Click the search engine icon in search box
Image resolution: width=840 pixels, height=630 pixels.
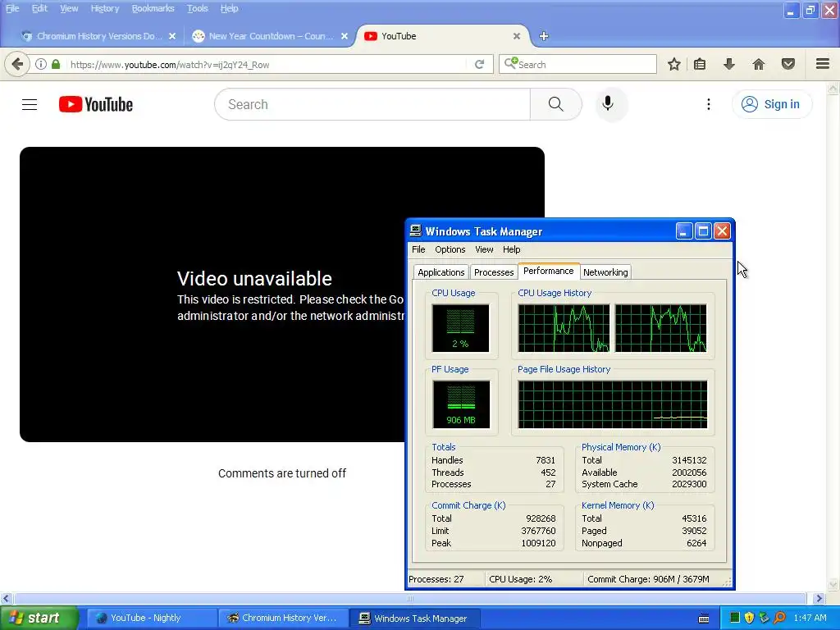click(511, 63)
